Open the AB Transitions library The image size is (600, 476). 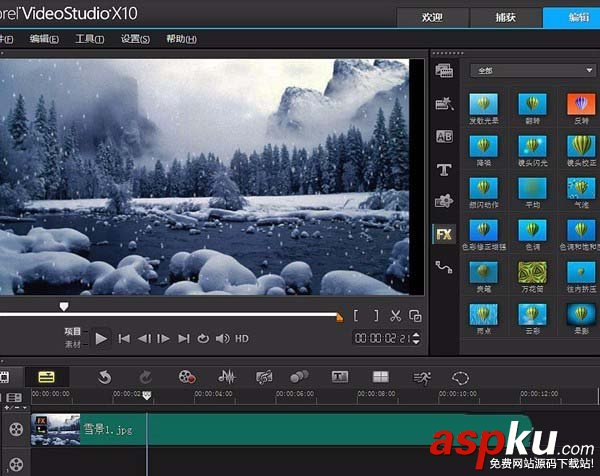tap(444, 136)
